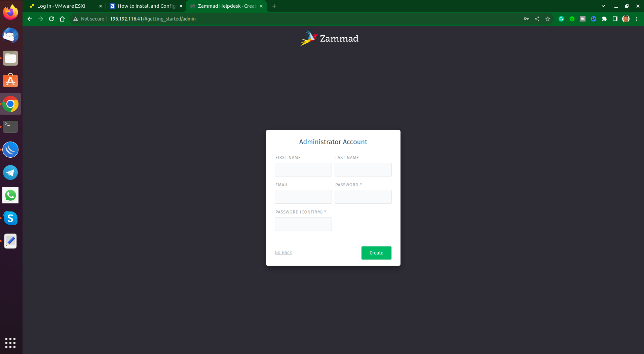The width and height of the screenshot is (644, 354).
Task: Switch to Log in - VMware ESXi tab
Action: 61,6
